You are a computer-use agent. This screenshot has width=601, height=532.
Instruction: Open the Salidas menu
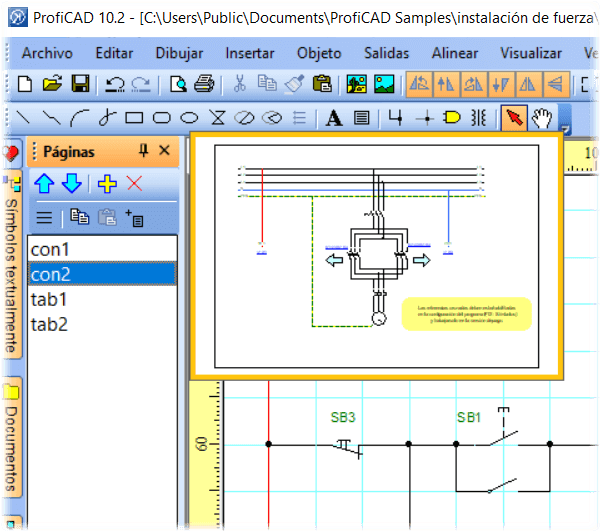click(386, 53)
